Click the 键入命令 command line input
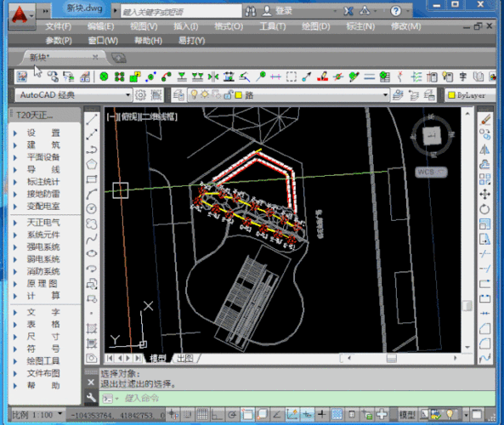 click(x=297, y=399)
